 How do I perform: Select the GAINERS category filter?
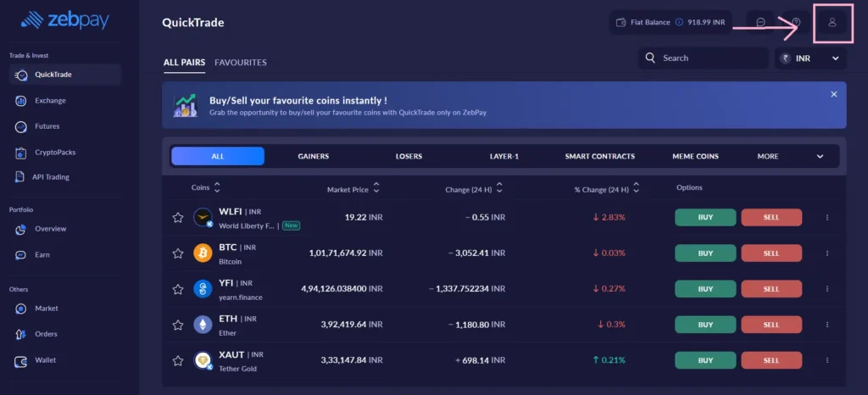tap(314, 156)
